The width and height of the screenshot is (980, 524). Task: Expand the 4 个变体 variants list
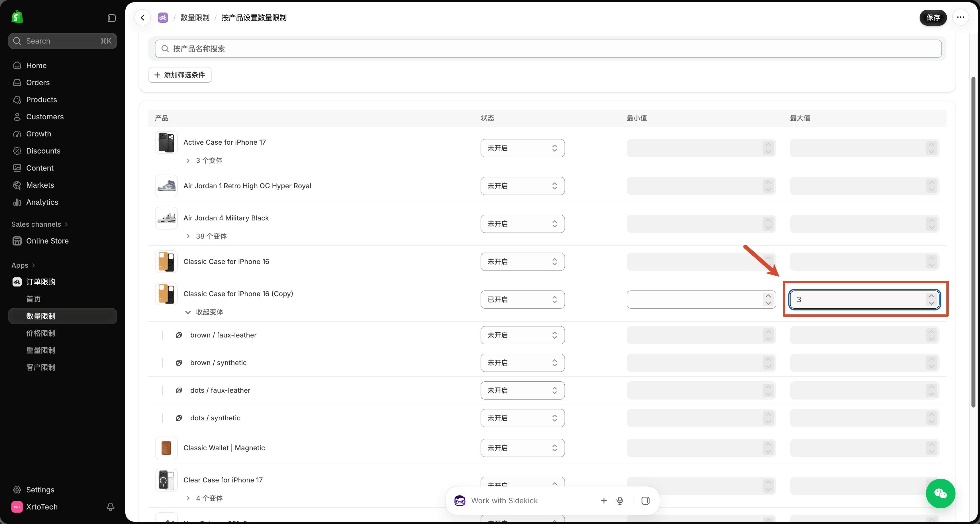click(x=204, y=498)
